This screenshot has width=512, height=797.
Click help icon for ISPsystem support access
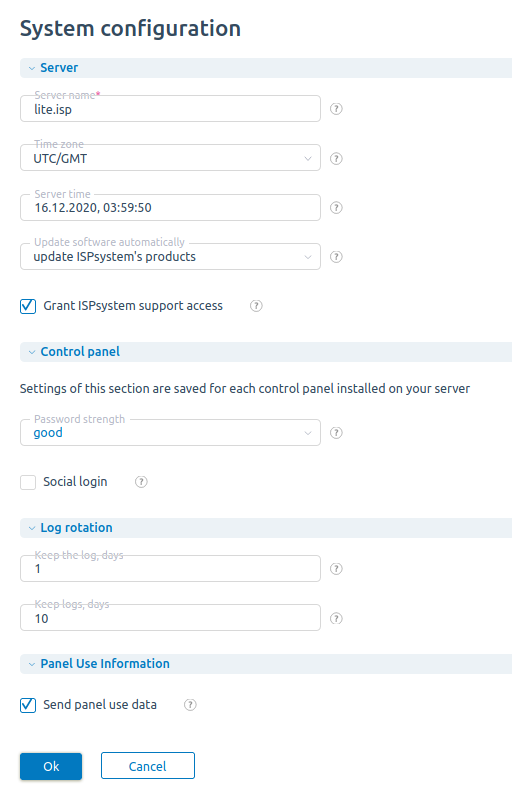click(256, 305)
